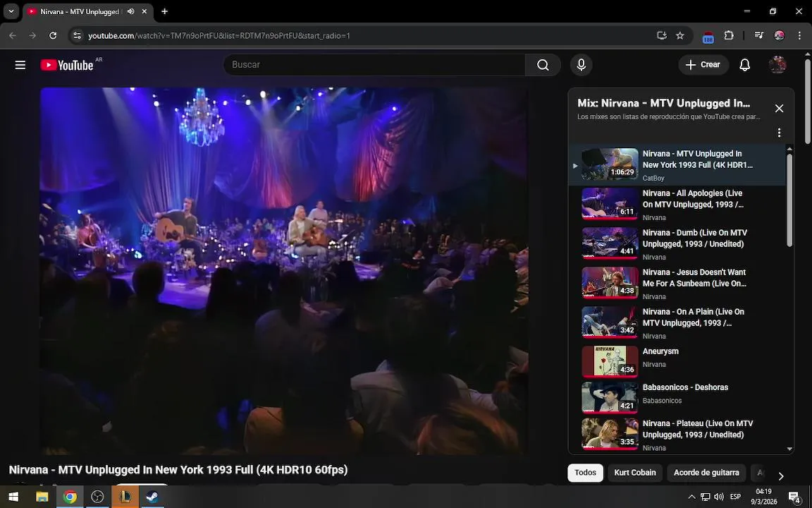Open the tab search dropdown arrow
This screenshot has height=508, width=812.
(11, 11)
